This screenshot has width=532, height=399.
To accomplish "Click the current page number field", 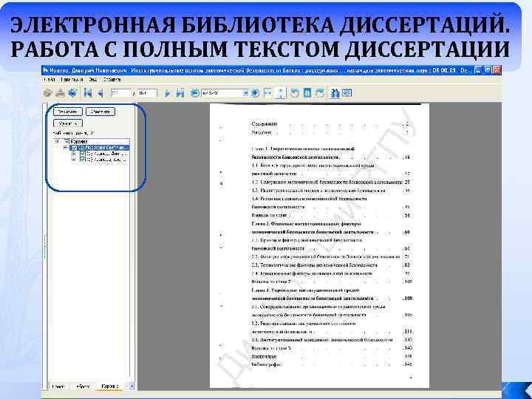I will pos(120,93).
